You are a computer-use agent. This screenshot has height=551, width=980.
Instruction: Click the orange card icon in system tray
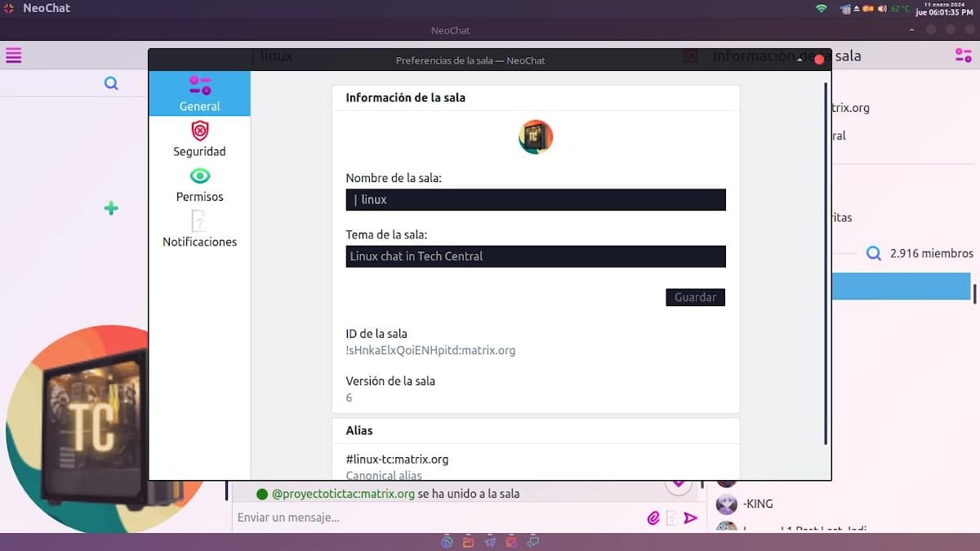869,8
